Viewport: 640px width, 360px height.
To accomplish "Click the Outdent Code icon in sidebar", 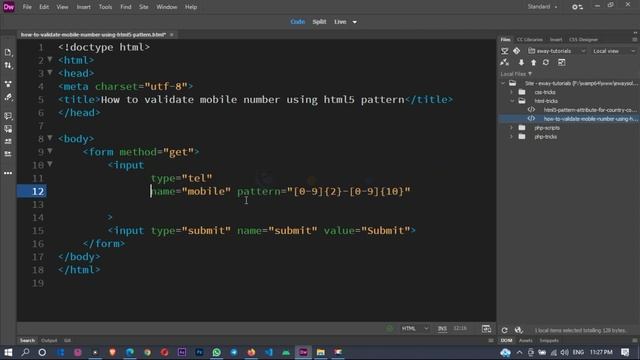I will pos(8,154).
